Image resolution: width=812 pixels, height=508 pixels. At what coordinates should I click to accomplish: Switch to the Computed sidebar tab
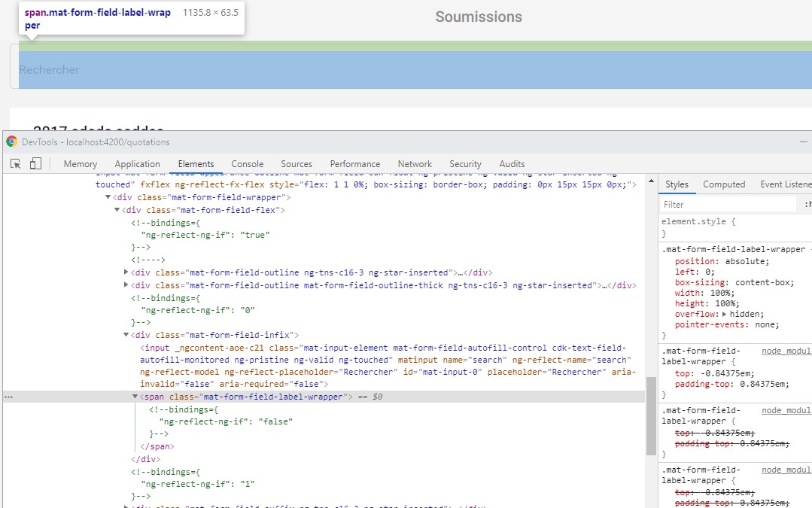click(723, 184)
